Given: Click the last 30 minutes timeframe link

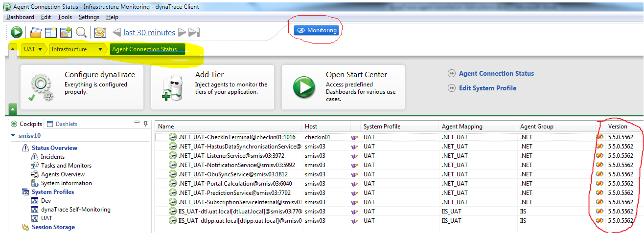Looking at the screenshot, I should [149, 33].
